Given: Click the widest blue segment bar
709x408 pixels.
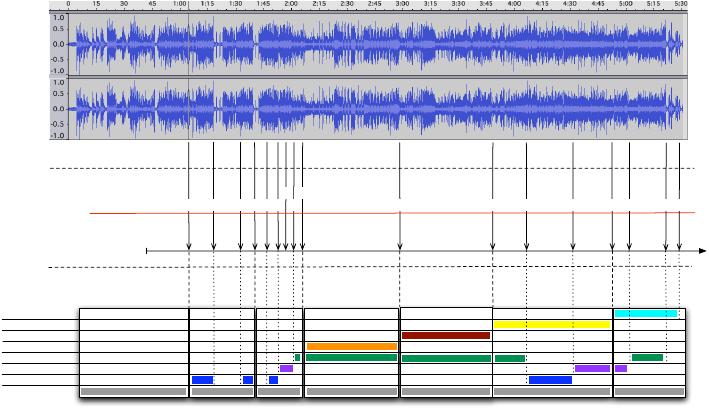Looking at the screenshot, I should (x=550, y=380).
